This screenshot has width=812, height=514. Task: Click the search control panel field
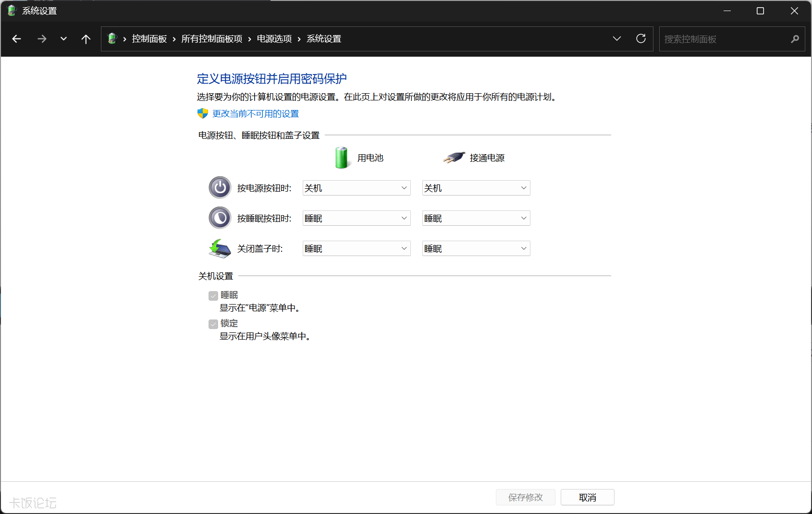732,39
